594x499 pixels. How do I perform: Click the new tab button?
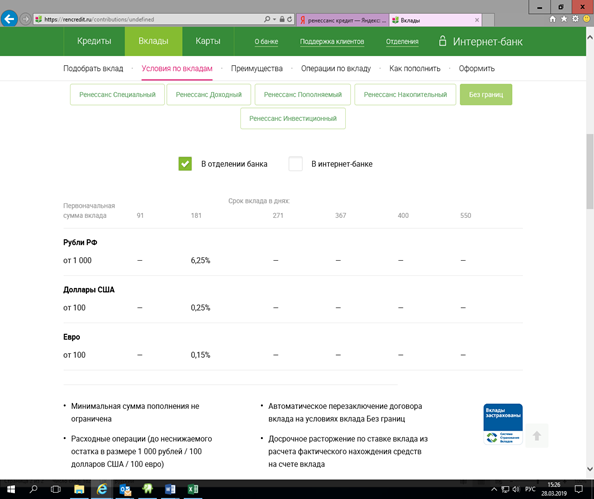[488, 20]
